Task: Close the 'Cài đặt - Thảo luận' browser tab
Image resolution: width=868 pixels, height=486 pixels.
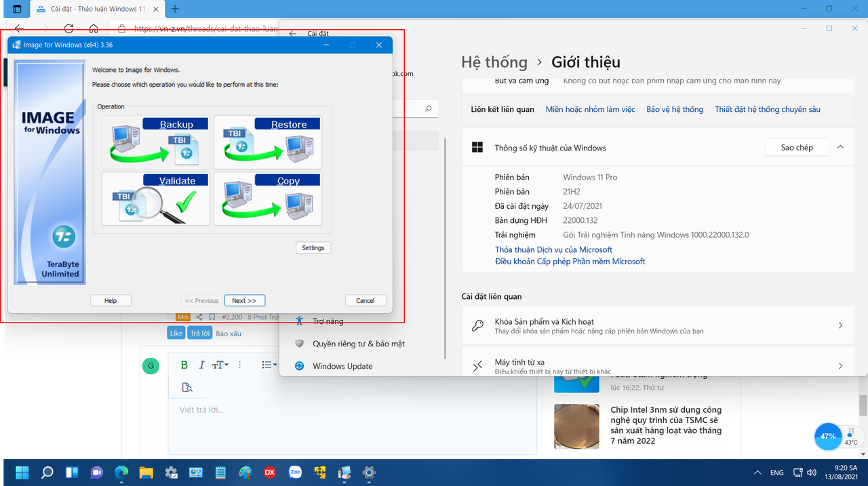Action: pyautogui.click(x=155, y=9)
